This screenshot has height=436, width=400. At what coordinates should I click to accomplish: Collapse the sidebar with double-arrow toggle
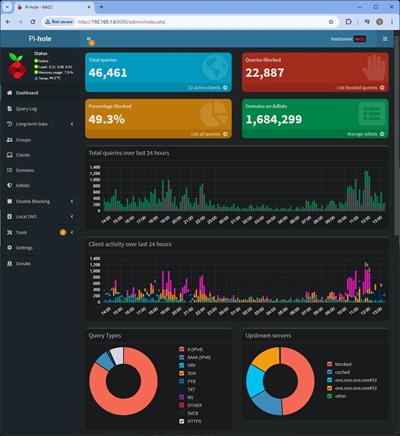point(89,39)
